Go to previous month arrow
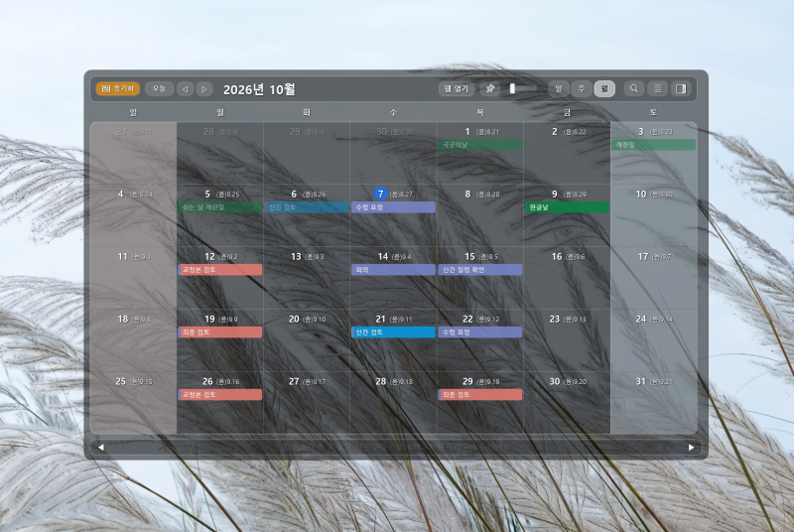794x532 pixels. click(x=185, y=89)
